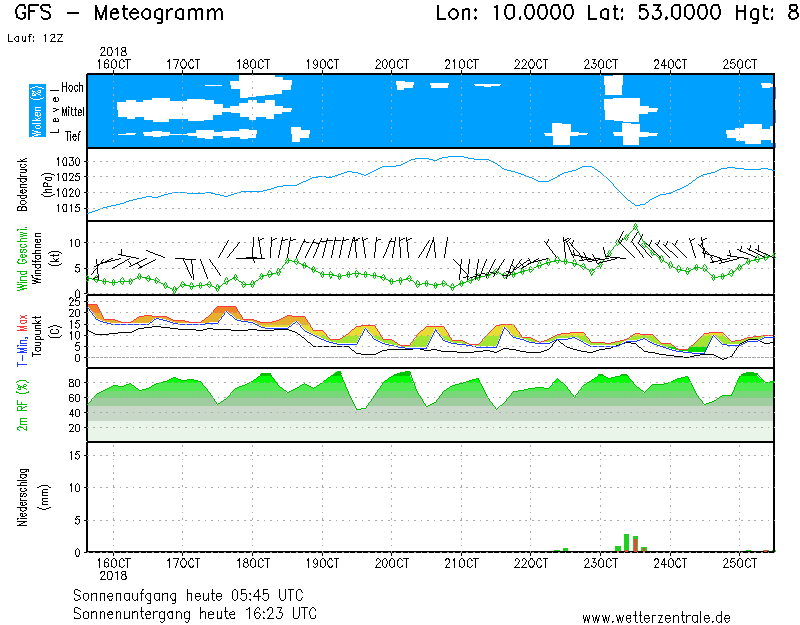Click the blue Wolken (%) axis label
The image size is (800, 625).
37,110
